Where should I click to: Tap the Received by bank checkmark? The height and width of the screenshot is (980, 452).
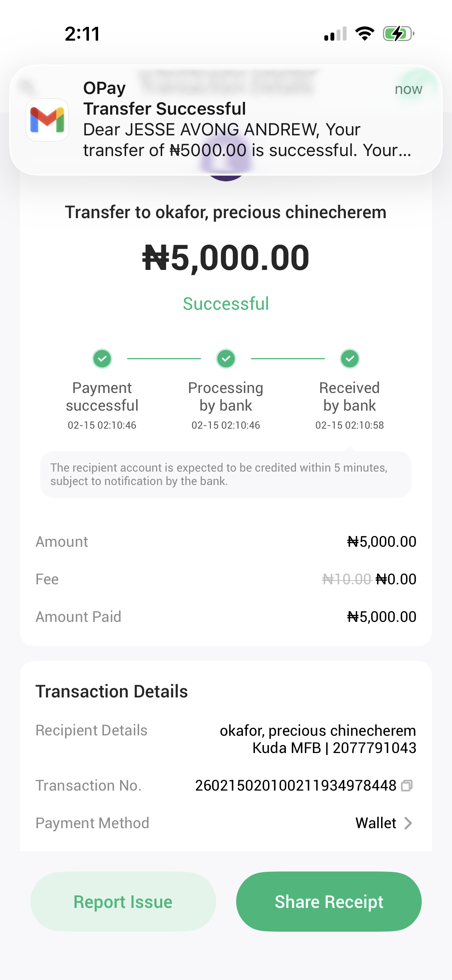click(350, 359)
